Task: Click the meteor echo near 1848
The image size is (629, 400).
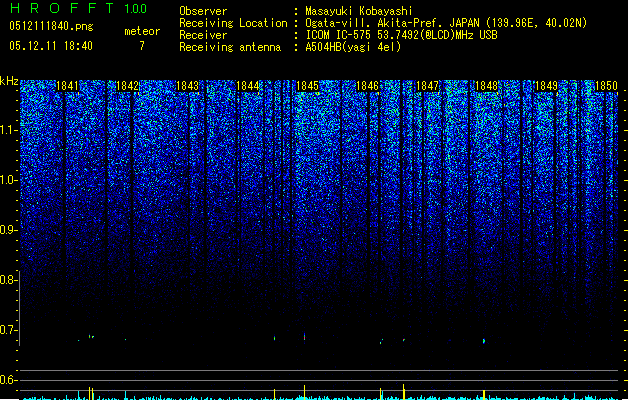Action: (x=484, y=341)
